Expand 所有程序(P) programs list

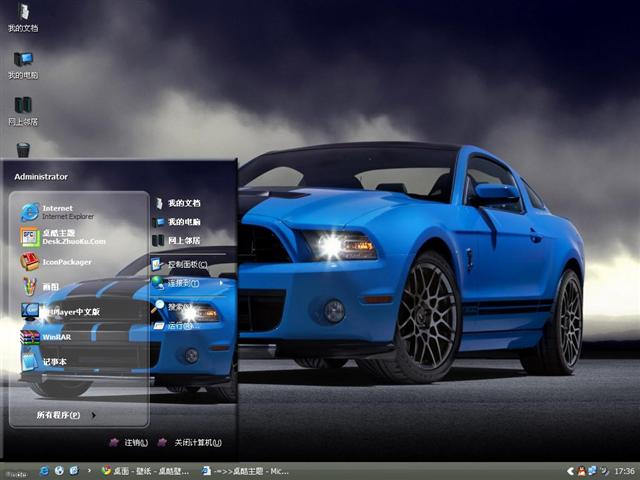65,414
